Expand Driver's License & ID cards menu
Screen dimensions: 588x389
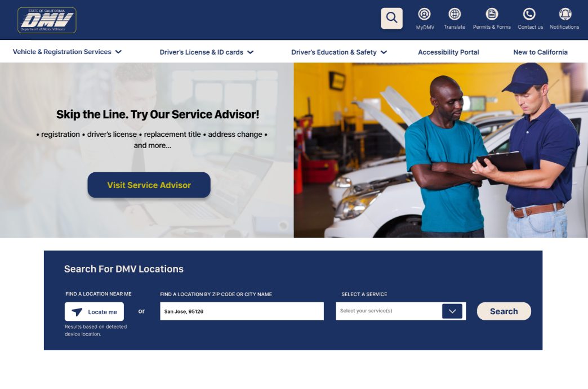(207, 52)
